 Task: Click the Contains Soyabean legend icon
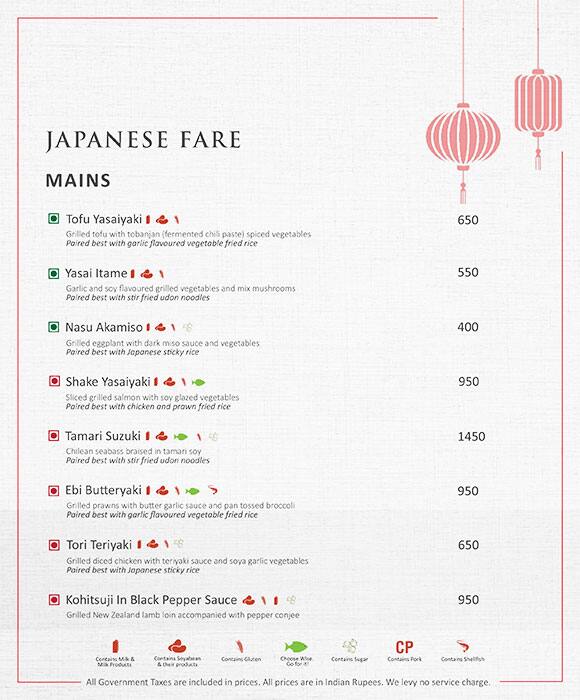tap(177, 646)
